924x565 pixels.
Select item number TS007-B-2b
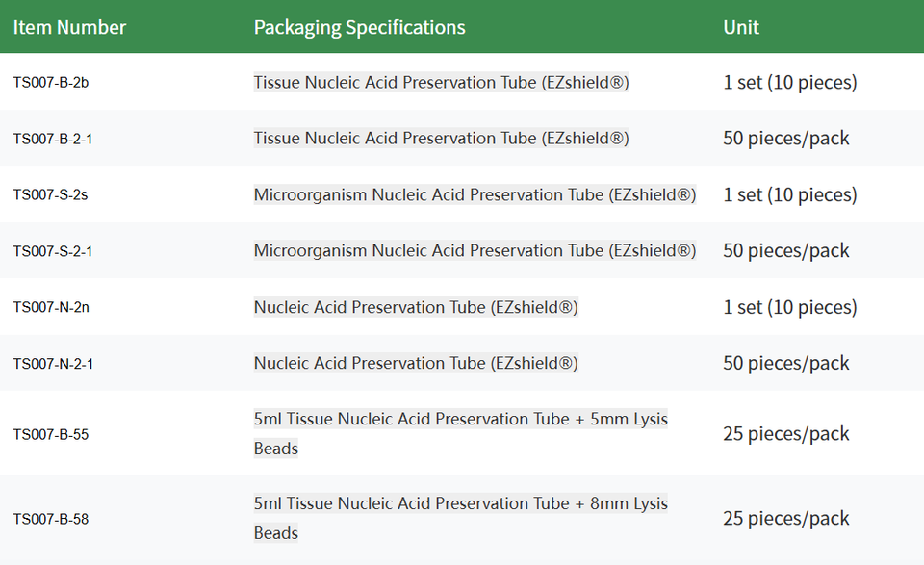[x=51, y=83]
